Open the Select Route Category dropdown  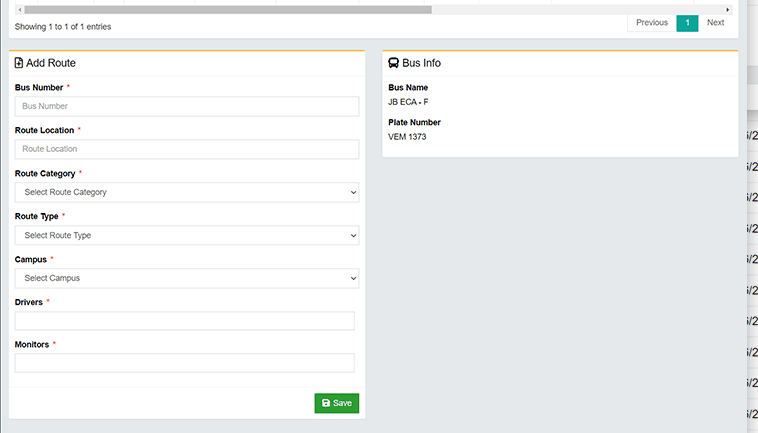187,192
